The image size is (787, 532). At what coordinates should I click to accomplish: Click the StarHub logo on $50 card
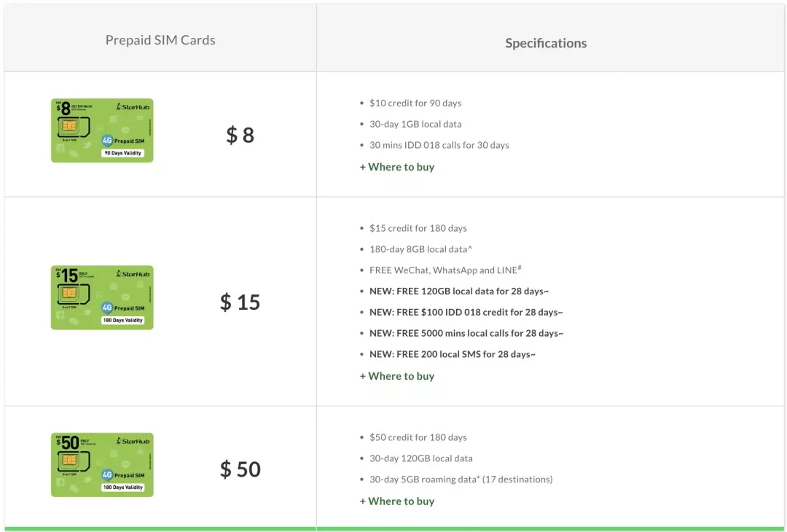pyautogui.click(x=133, y=441)
